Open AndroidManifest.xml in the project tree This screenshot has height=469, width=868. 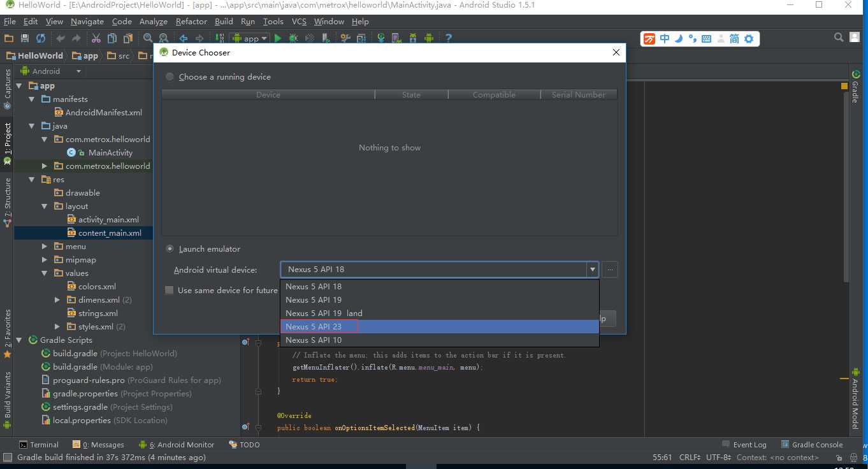pos(98,113)
